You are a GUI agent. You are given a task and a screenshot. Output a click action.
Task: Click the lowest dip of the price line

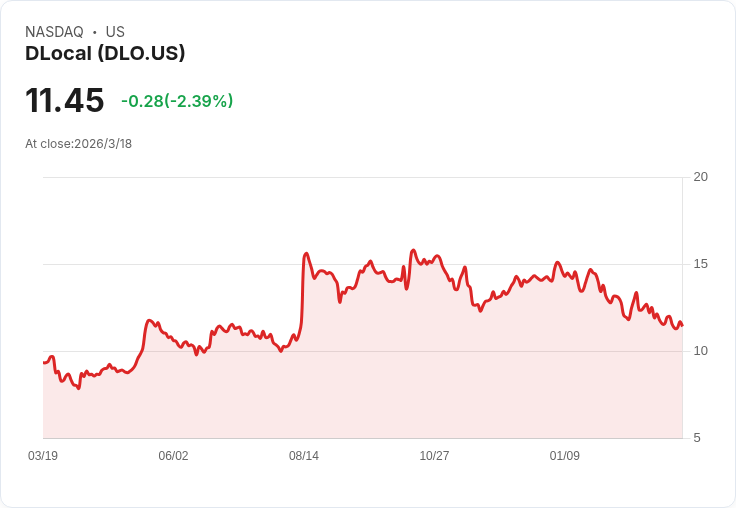point(79,388)
